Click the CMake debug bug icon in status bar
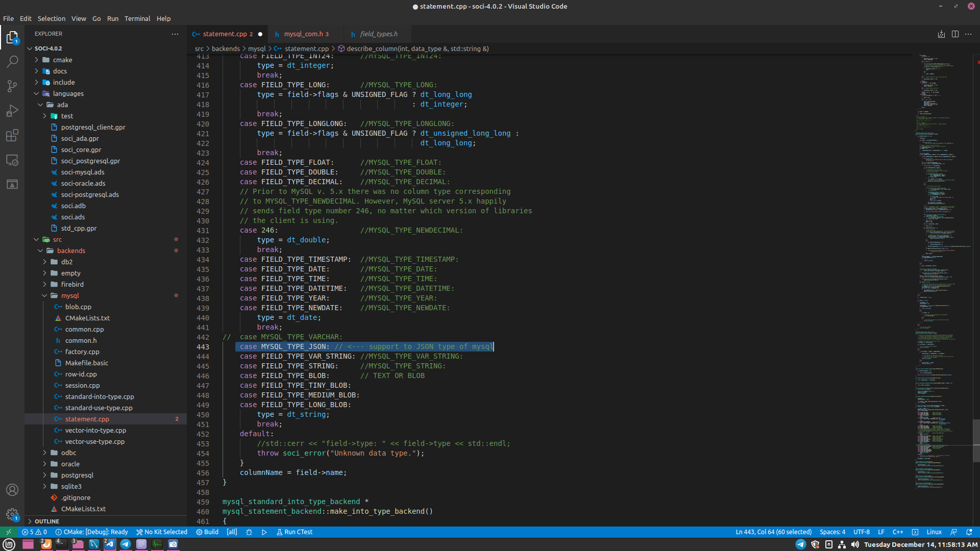 249,532
